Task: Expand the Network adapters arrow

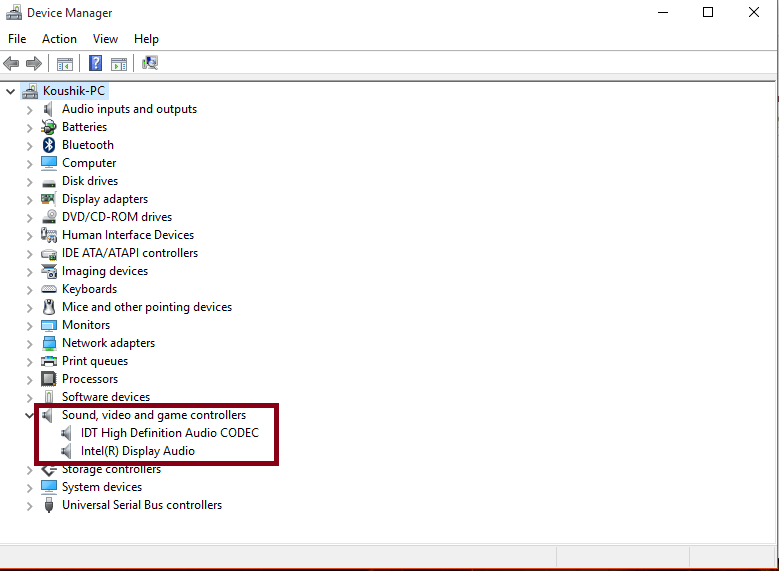Action: click(29, 344)
